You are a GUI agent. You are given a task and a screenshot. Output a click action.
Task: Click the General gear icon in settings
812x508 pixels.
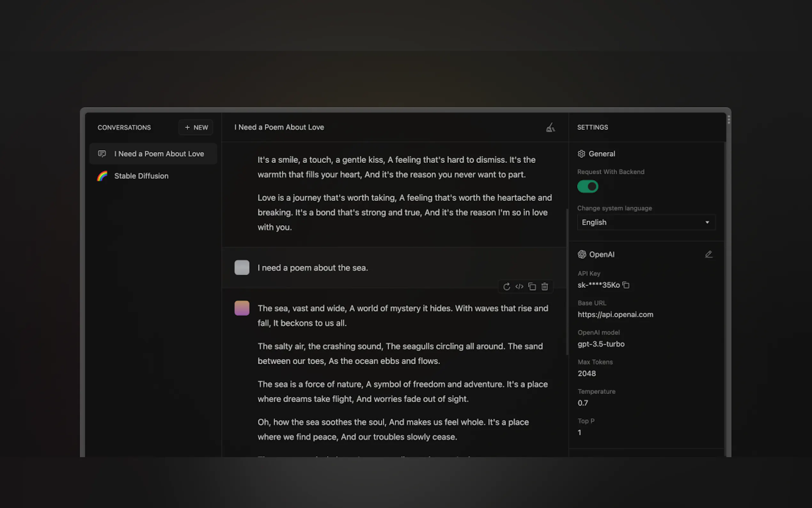582,154
